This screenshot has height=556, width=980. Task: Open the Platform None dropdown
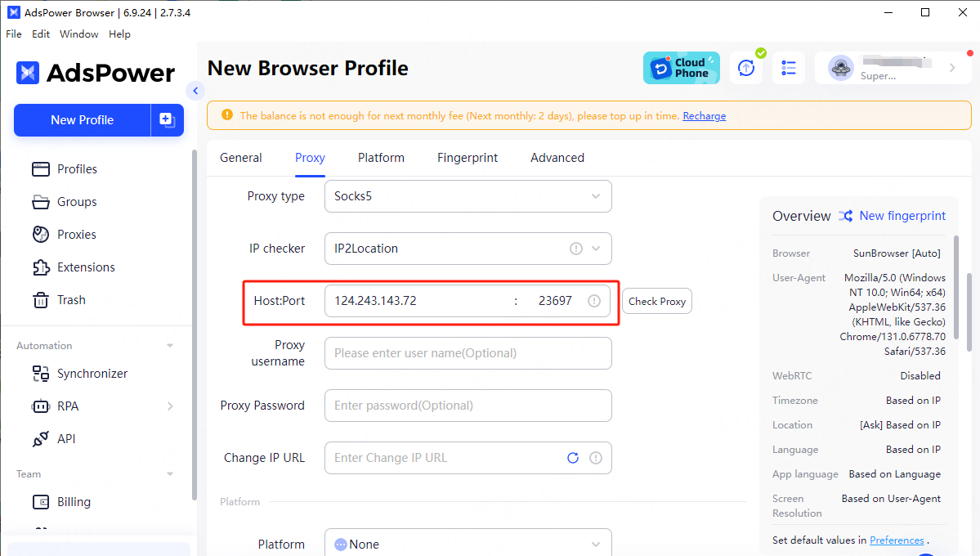tap(468, 545)
